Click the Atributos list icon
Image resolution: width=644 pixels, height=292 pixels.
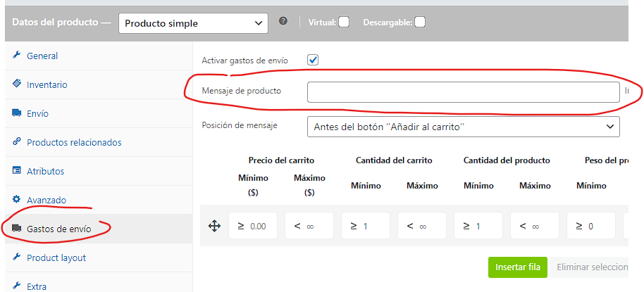coord(16,171)
